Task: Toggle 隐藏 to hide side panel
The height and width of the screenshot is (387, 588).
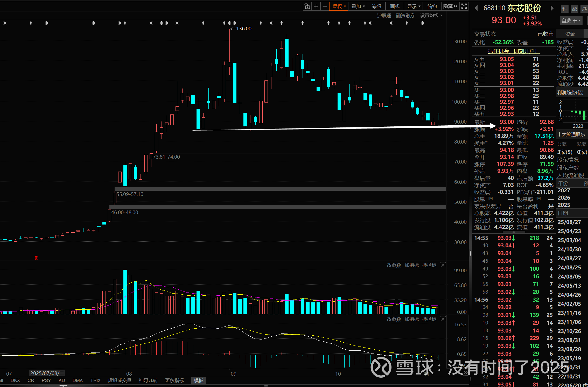Action: coord(450,6)
